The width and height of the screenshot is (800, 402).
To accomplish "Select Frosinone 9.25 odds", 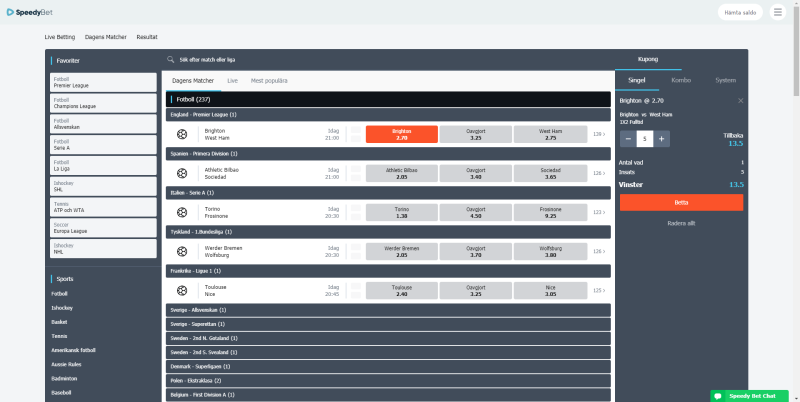I will pyautogui.click(x=551, y=212).
